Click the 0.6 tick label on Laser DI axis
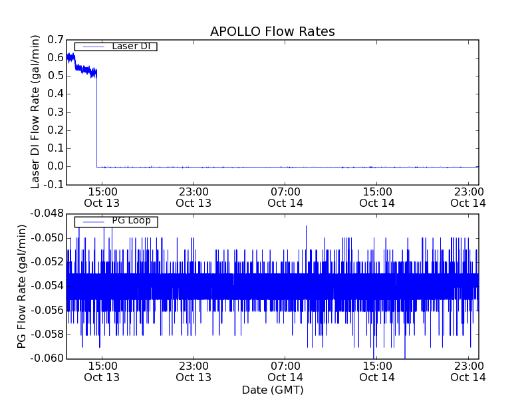This screenshot has height=399, width=532. 55,58
